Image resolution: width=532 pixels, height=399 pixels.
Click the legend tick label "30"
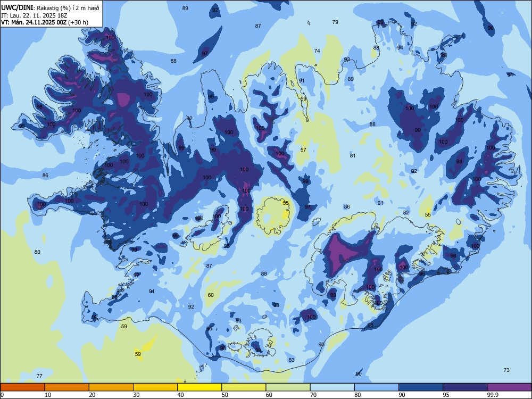(136, 395)
